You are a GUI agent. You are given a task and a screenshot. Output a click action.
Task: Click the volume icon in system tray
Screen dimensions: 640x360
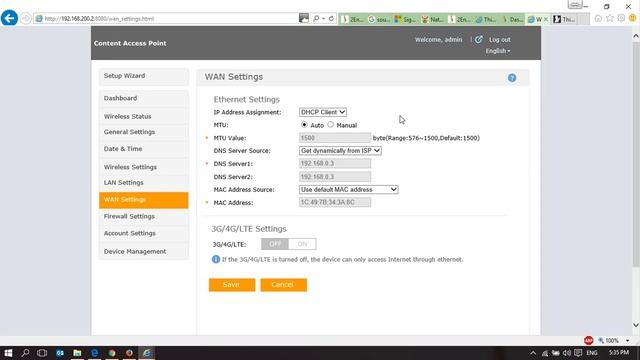point(567,353)
